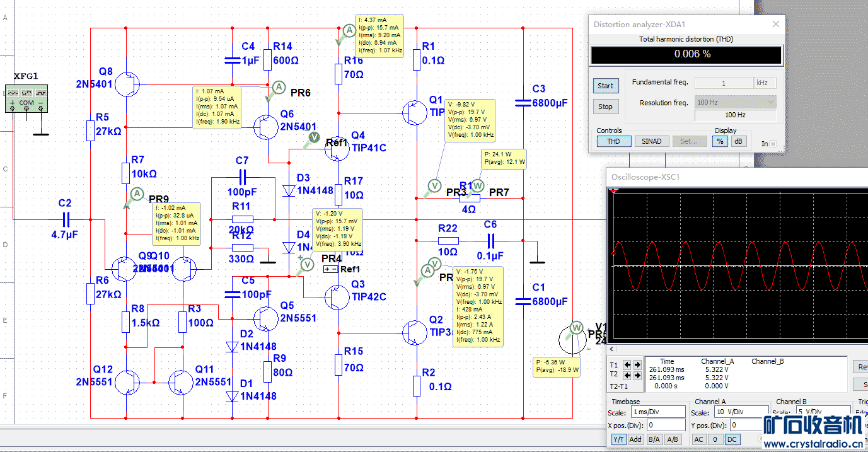Choose dB display in the distortion analyzer
Screen dimensions: 868x452
[x=738, y=141]
